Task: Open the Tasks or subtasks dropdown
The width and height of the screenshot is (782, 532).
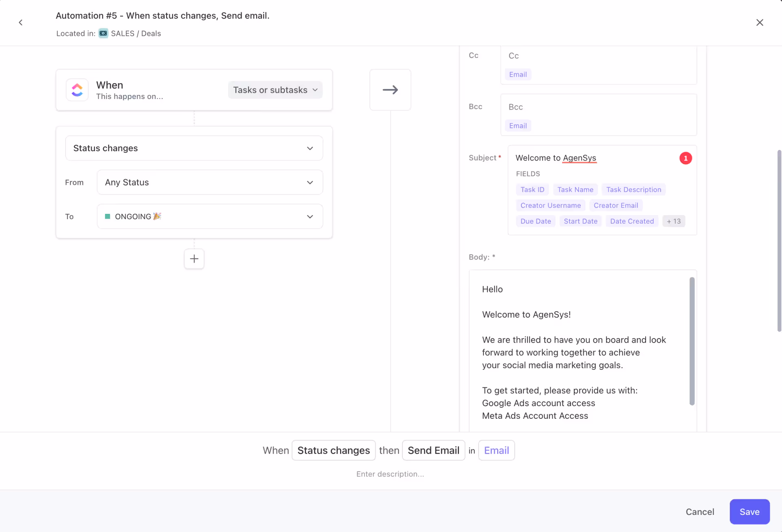Action: 275,90
